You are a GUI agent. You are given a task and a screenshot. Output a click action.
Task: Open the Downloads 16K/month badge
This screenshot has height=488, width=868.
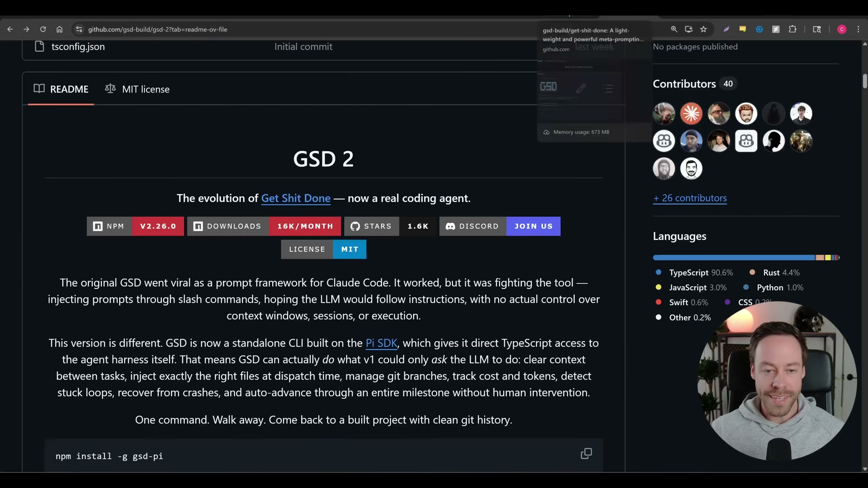point(264,226)
